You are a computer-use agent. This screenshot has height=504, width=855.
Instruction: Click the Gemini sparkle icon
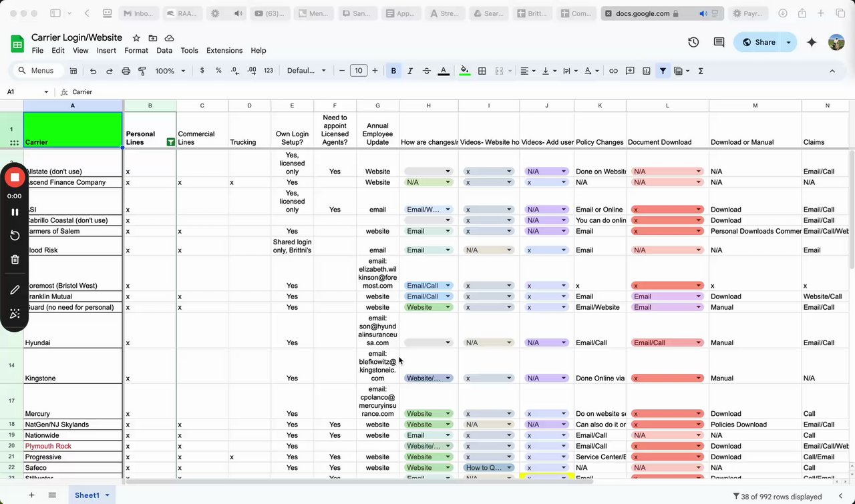click(x=812, y=42)
